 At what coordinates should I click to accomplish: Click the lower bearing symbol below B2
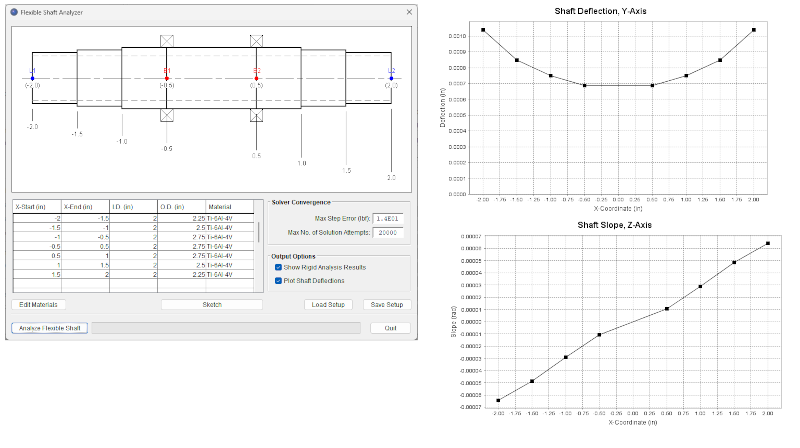click(x=257, y=115)
